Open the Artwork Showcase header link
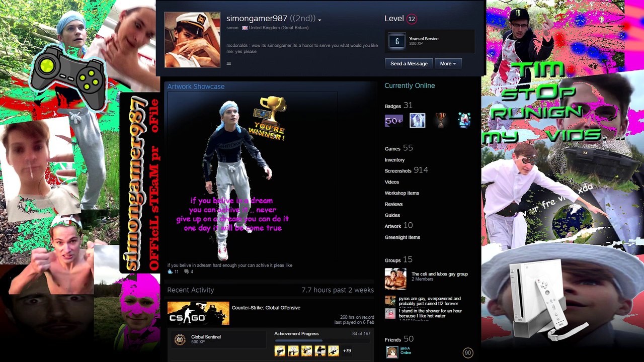Screen dimensions: 644x362 point(196,86)
